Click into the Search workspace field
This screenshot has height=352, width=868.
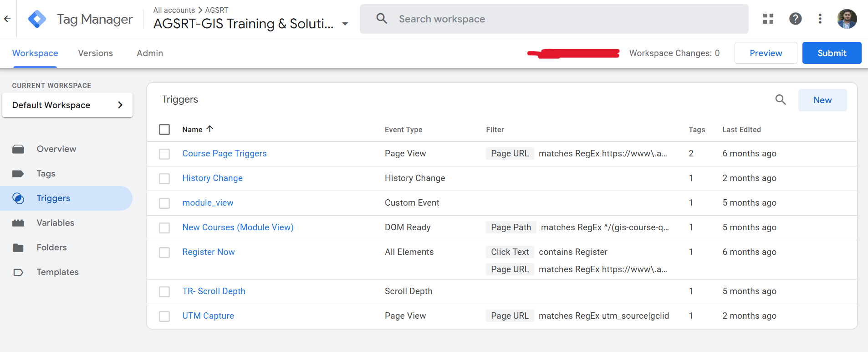point(554,19)
